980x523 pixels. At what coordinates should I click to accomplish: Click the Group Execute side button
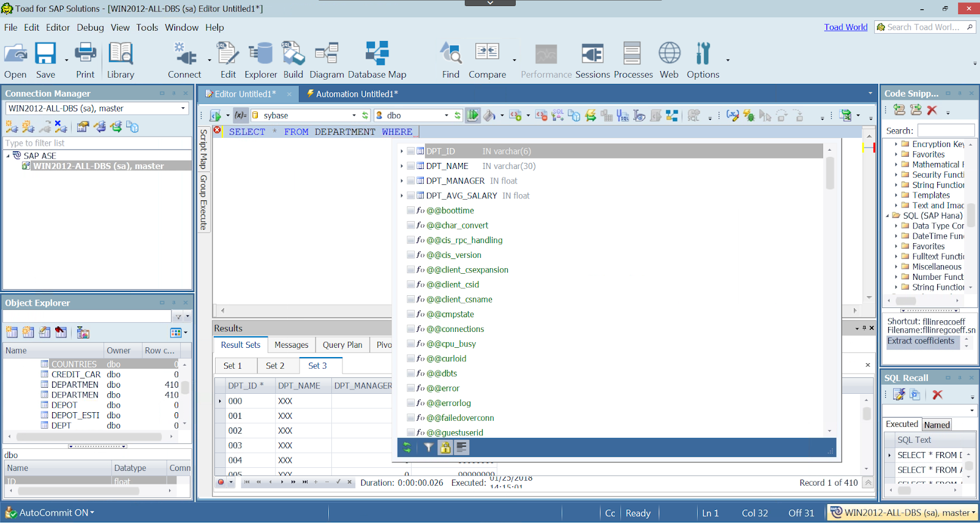click(204, 202)
